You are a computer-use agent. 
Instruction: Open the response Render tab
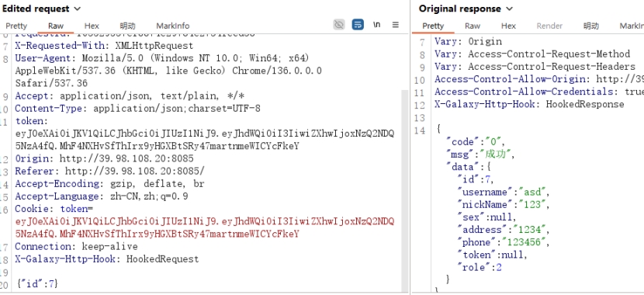tap(549, 26)
